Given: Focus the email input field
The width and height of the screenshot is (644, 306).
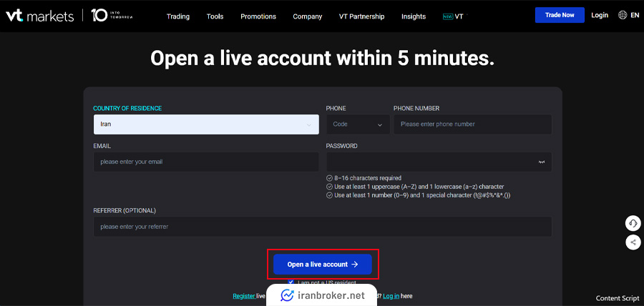Looking at the screenshot, I should 206,162.
